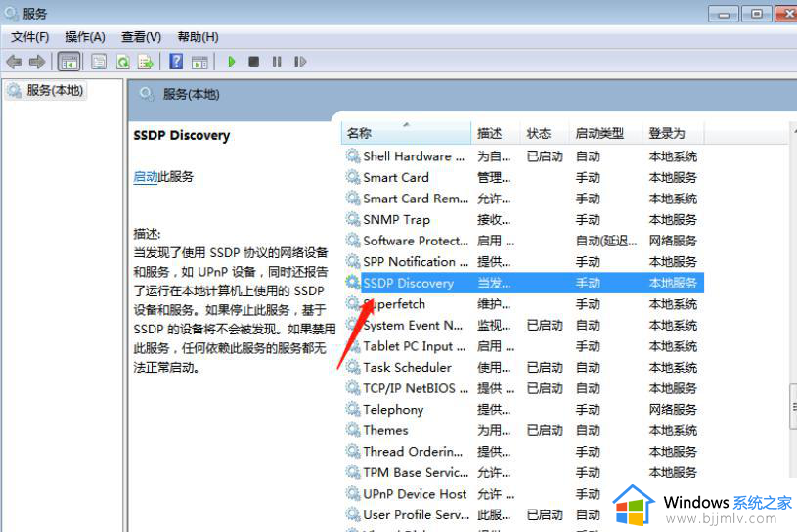The height and width of the screenshot is (532, 797).
Task: Click the Export List toolbar icon
Action: [x=146, y=62]
